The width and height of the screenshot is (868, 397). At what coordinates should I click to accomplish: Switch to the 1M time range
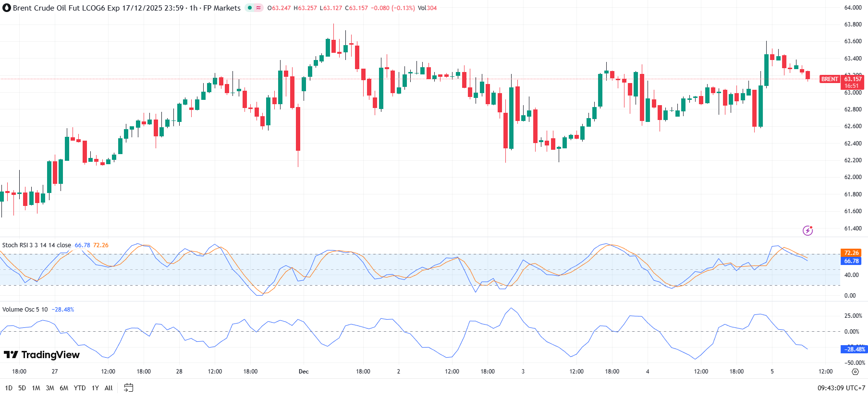tap(36, 388)
